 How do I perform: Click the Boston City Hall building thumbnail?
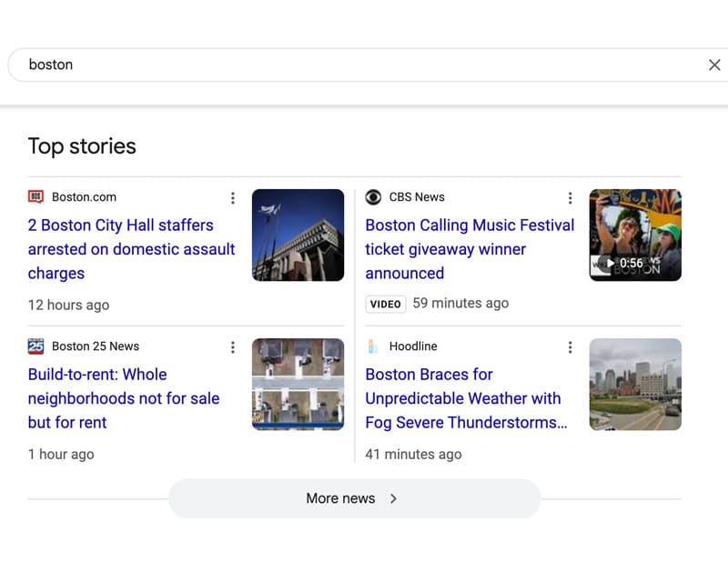[298, 235]
